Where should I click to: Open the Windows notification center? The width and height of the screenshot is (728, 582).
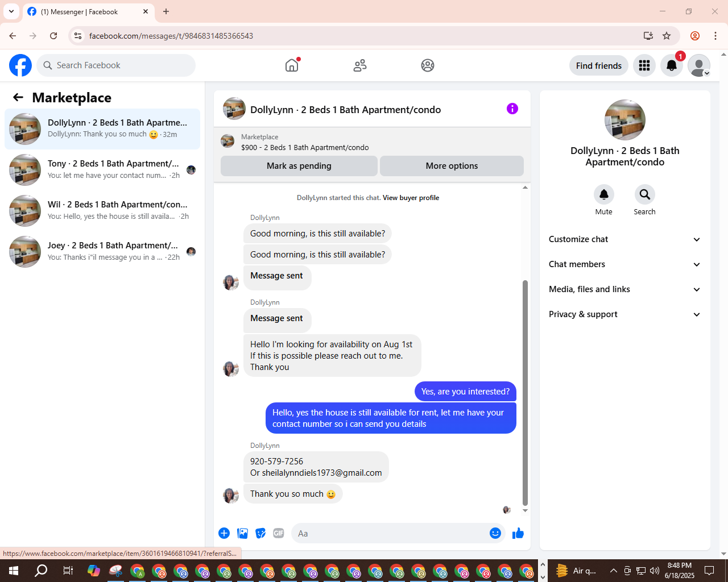coord(709,571)
